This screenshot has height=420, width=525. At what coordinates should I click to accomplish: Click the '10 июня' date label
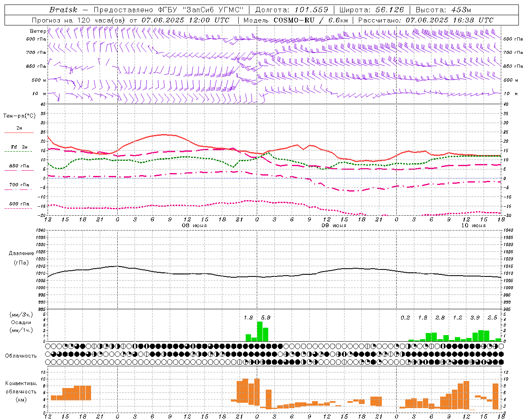click(x=473, y=226)
